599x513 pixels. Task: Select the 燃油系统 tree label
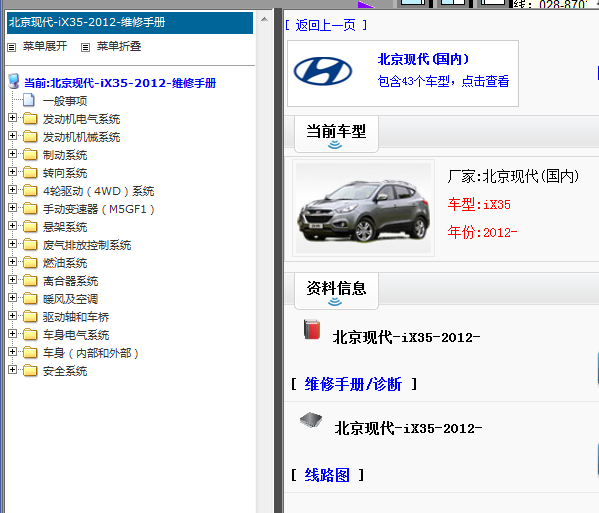[x=65, y=263]
